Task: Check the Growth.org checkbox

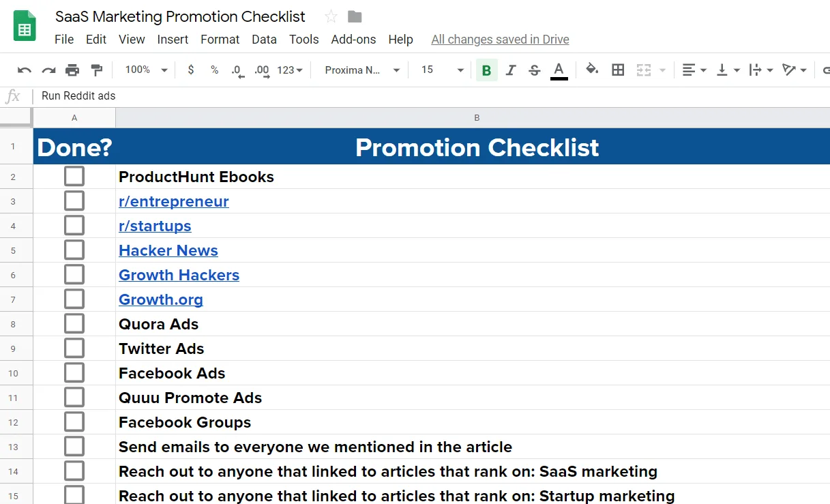Action: pyautogui.click(x=74, y=299)
